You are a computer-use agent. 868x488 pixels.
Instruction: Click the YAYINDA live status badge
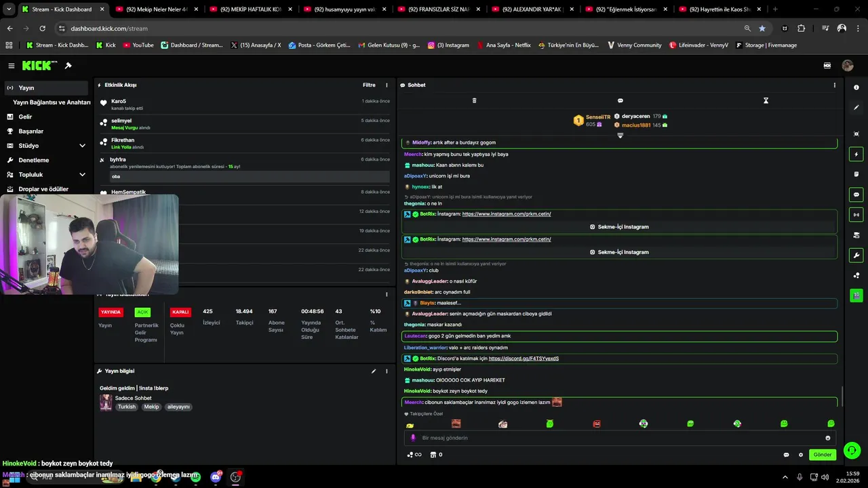(111, 312)
